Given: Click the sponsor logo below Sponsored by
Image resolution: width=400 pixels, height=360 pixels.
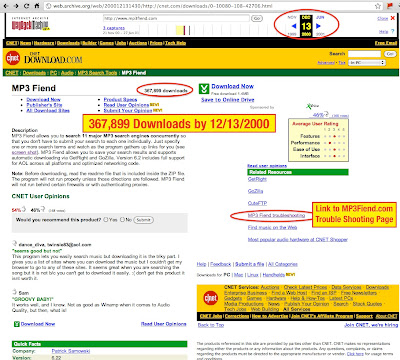Looking at the screenshot, I should coord(312,106).
